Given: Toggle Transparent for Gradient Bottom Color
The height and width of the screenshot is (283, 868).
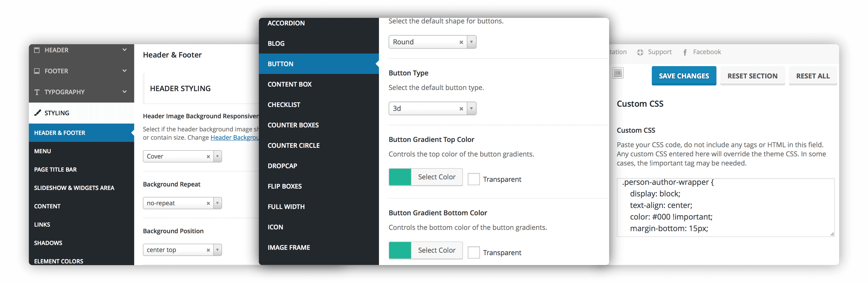Looking at the screenshot, I should coord(474,252).
